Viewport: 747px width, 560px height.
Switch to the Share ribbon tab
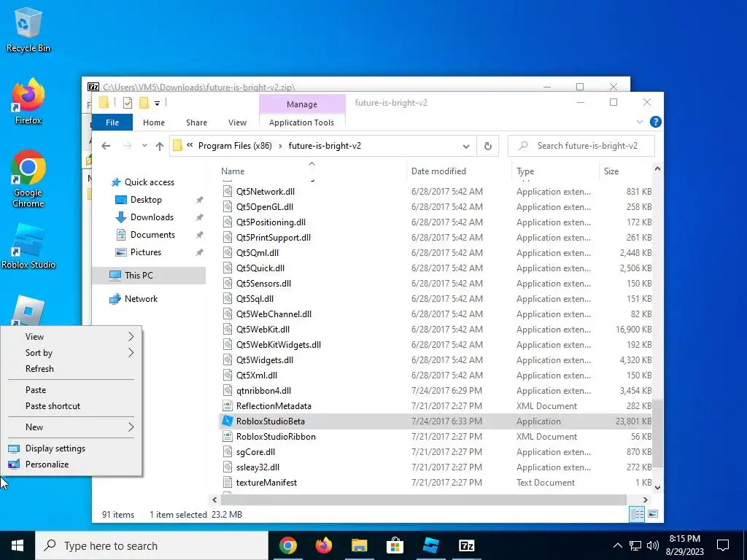coord(197,122)
